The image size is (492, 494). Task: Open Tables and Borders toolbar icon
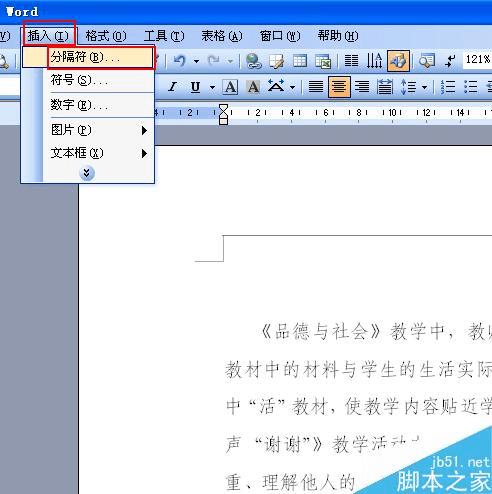coord(277,61)
